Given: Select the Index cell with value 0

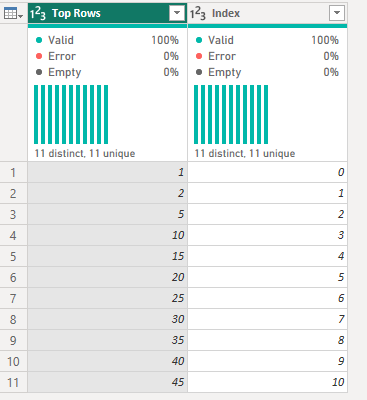Looking at the screenshot, I should click(x=267, y=172).
